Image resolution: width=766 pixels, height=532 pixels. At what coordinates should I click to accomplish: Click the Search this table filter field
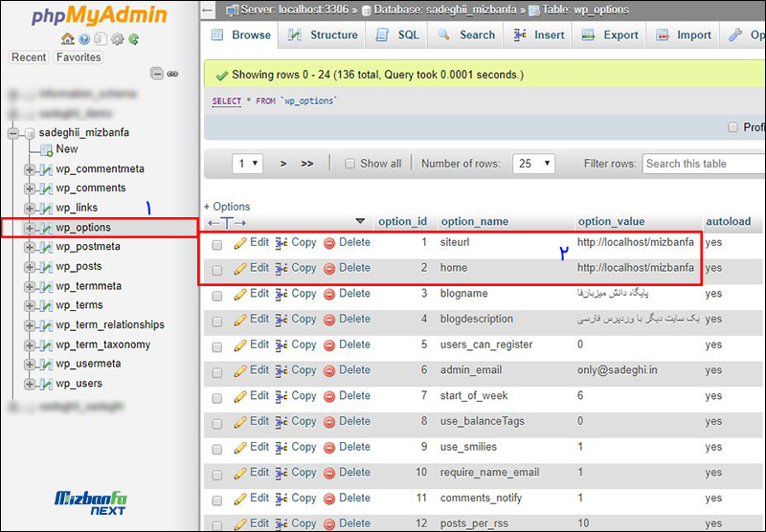[x=704, y=164]
